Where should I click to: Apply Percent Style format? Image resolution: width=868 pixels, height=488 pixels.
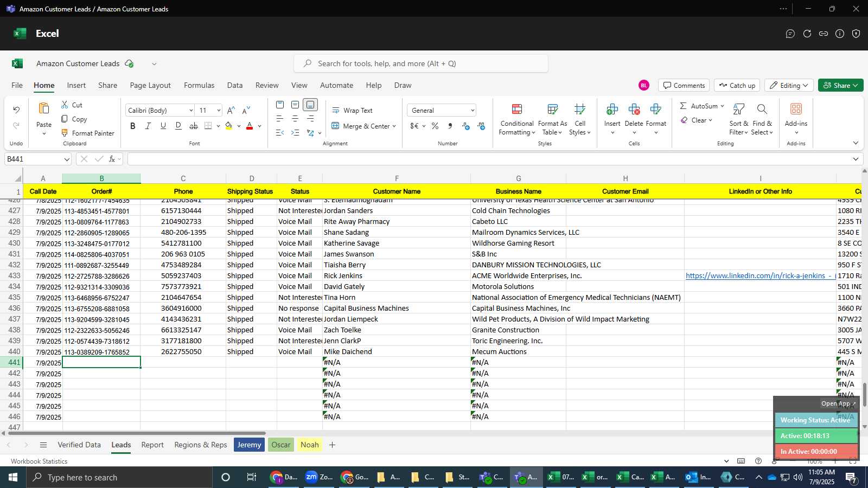point(435,126)
